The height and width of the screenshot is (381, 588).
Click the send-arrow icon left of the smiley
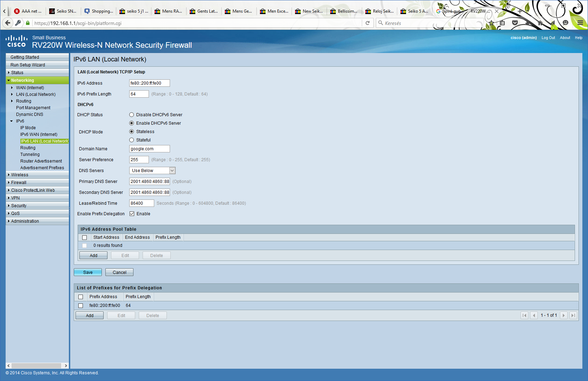point(553,23)
